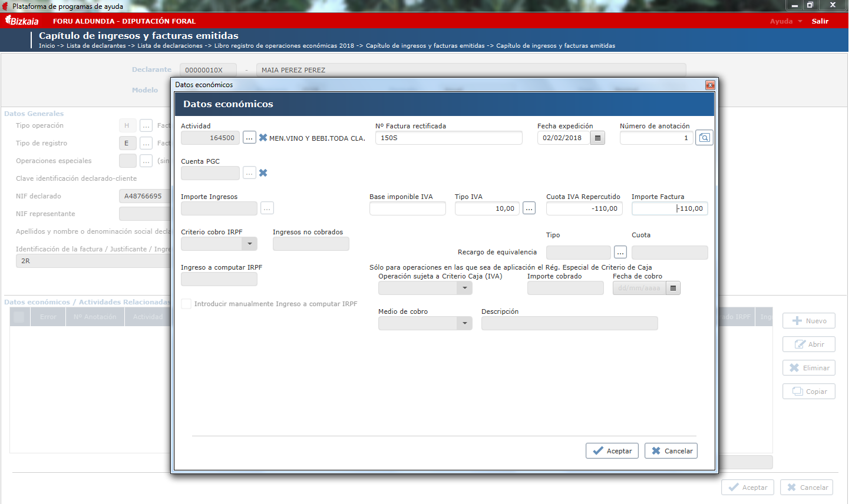Open the Fecha de cobro calendar picker
The height and width of the screenshot is (504, 852).
click(x=673, y=288)
